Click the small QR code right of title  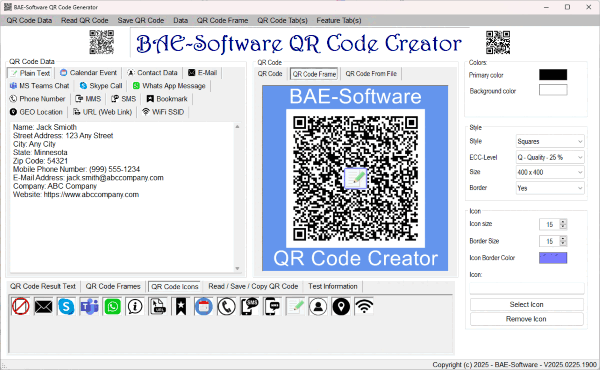pyautogui.click(x=498, y=42)
